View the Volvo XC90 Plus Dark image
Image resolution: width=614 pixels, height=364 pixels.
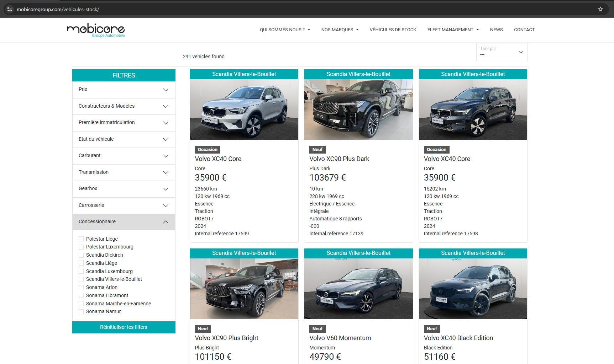pyautogui.click(x=358, y=109)
